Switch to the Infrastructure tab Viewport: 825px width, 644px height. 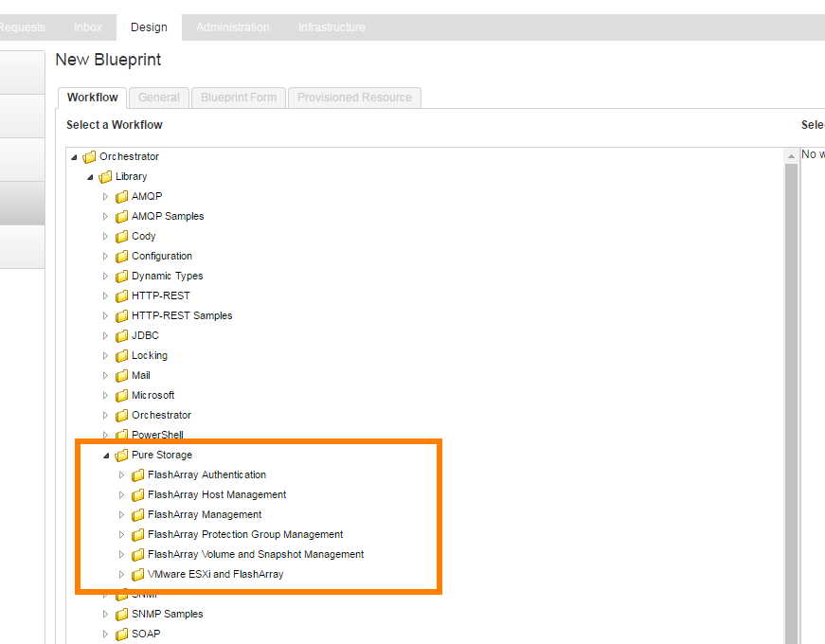[332, 27]
